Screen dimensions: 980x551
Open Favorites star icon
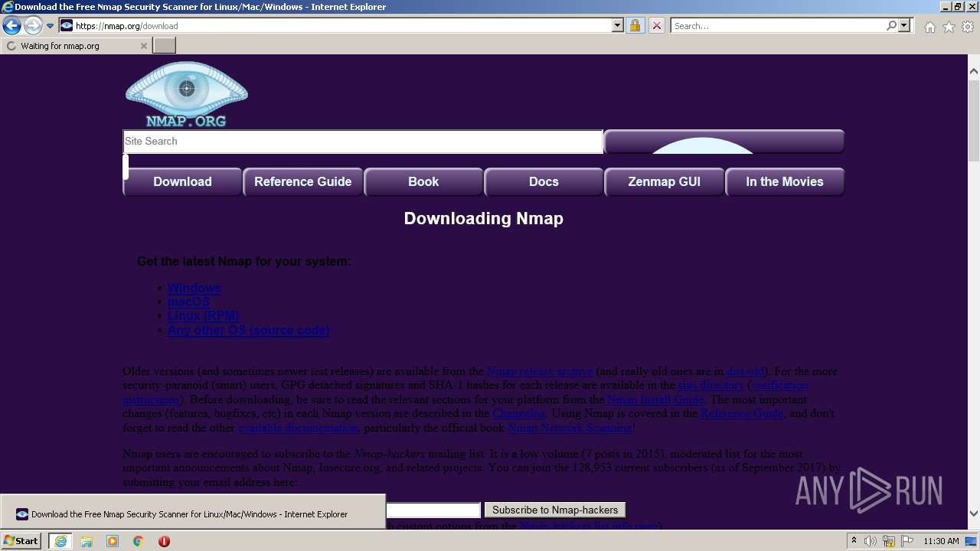[x=949, y=27]
